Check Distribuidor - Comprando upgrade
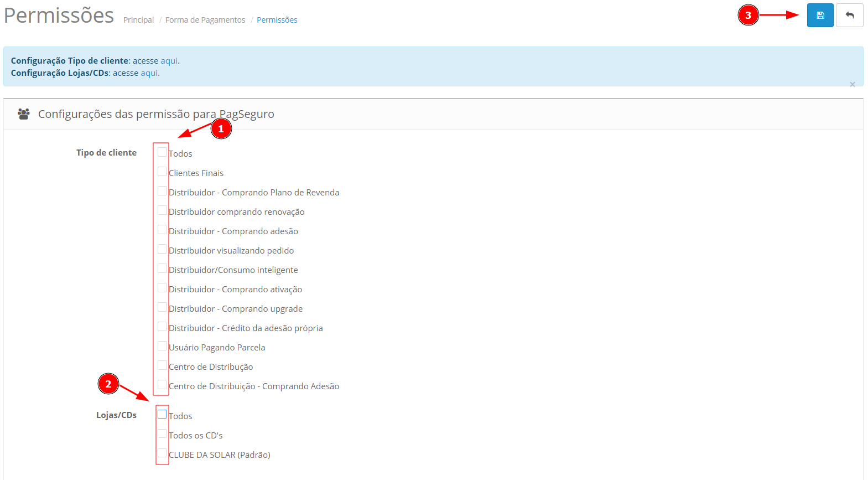Viewport: 868px width, 480px height. click(162, 307)
